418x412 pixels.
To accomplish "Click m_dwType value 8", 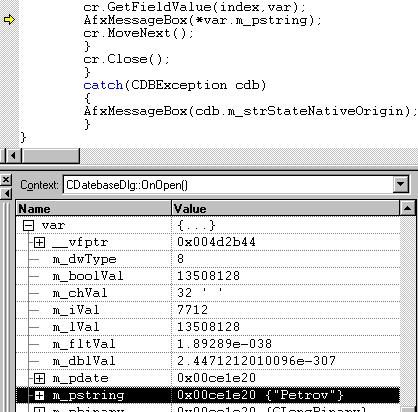I will pyautogui.click(x=180, y=259).
